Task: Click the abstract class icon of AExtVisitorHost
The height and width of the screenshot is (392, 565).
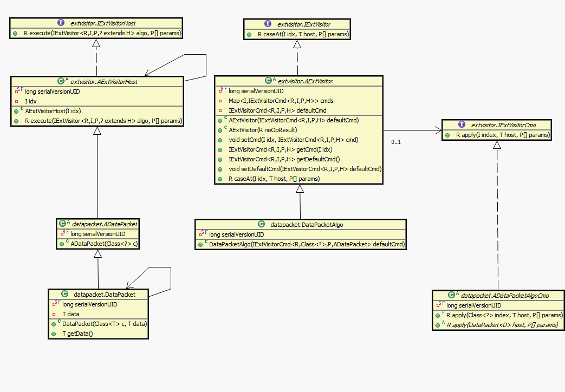Action: click(61, 81)
